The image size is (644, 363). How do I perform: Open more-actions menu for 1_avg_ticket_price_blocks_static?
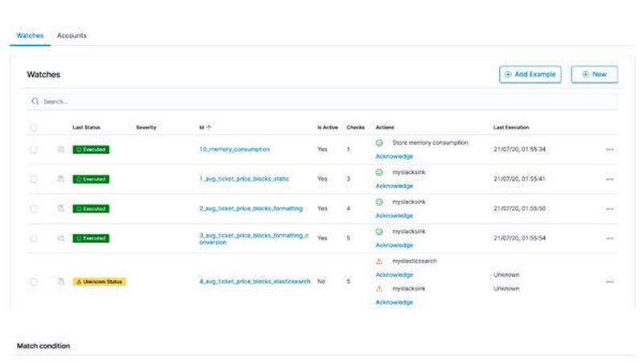pos(609,179)
